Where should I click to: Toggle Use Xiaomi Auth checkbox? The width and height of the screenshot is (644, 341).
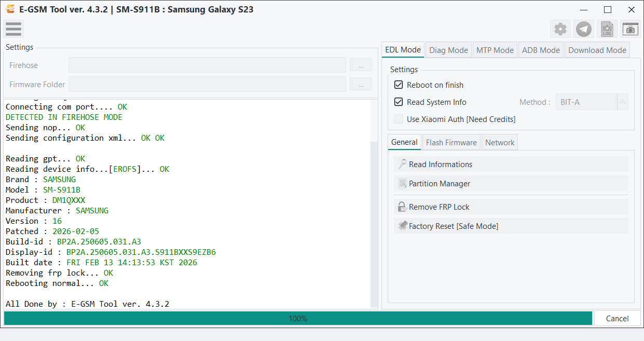[x=399, y=119]
